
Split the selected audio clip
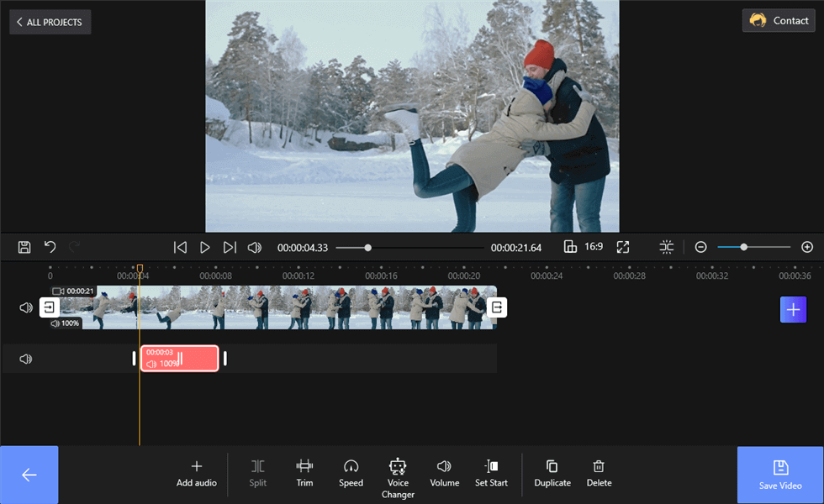[x=257, y=474]
